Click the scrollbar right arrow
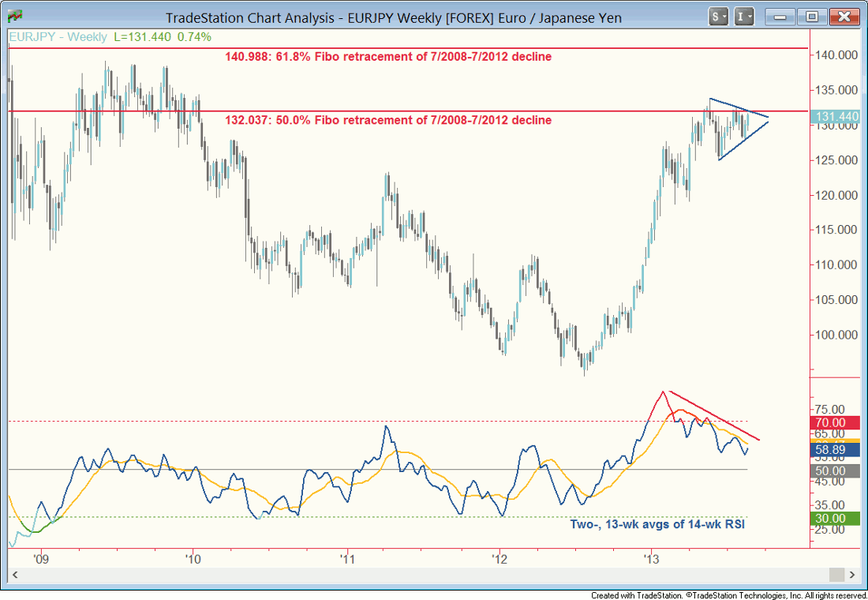 pos(852,574)
